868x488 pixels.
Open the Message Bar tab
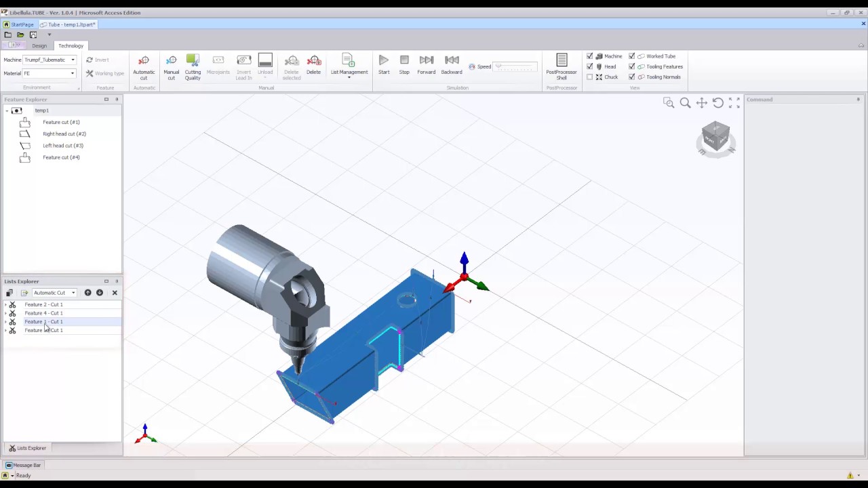[x=24, y=465]
